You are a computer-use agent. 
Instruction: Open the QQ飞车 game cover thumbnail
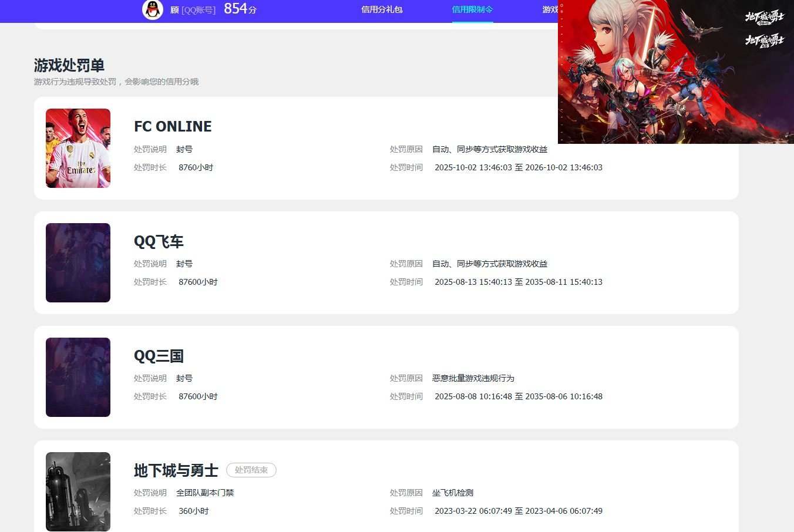coord(78,262)
